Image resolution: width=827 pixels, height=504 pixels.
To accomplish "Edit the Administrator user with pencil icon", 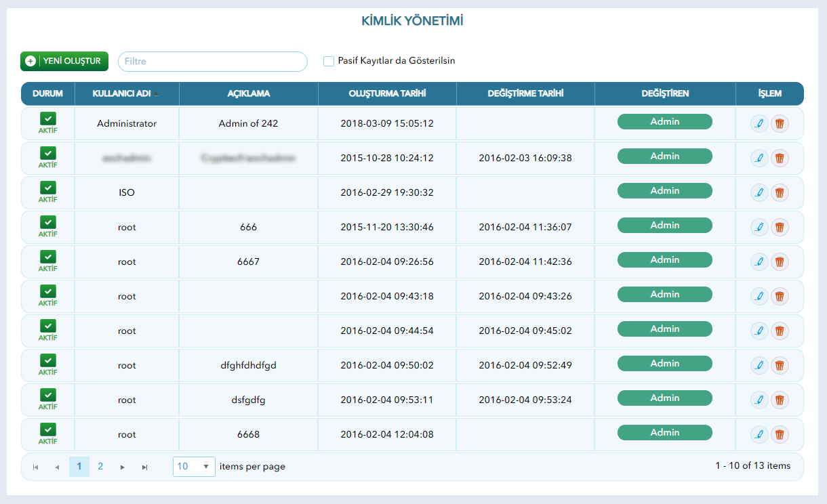I will [759, 123].
